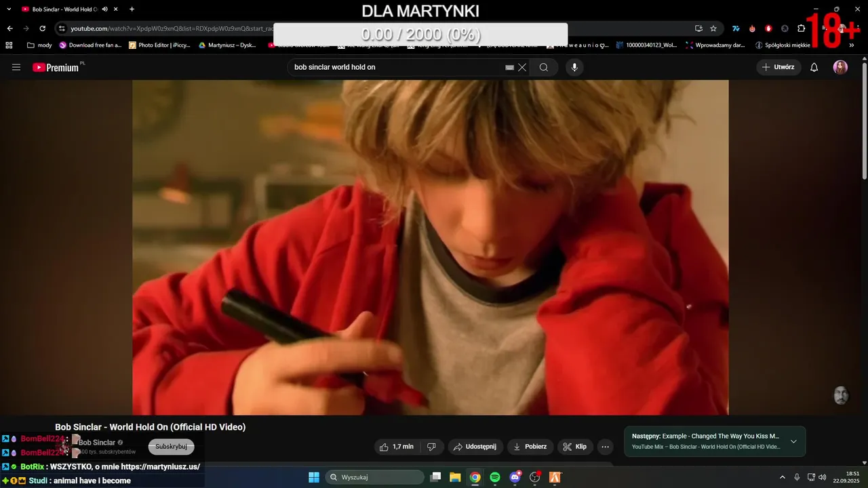The image size is (868, 488).
Task: Dislike the video
Action: (431, 447)
